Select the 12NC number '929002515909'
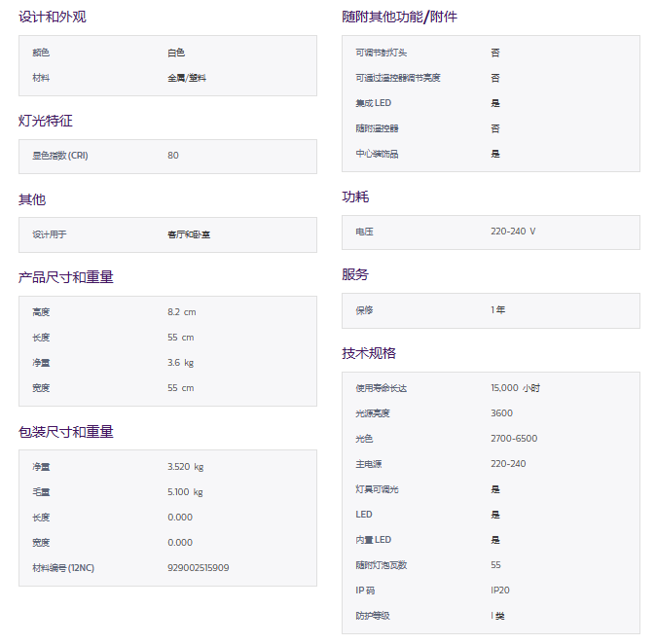Image resolution: width=656 pixels, height=644 pixels. [199, 568]
